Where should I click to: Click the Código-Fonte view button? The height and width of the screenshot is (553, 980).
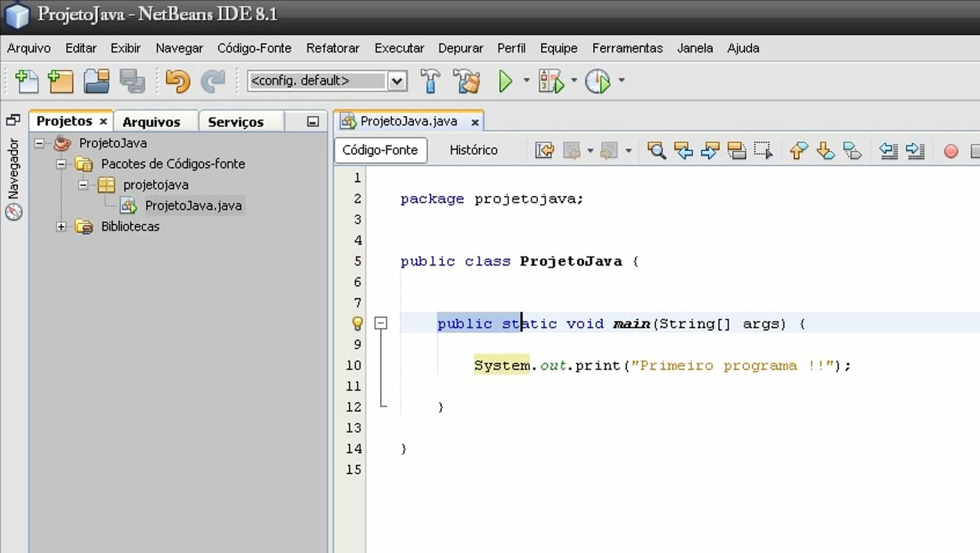(x=380, y=150)
